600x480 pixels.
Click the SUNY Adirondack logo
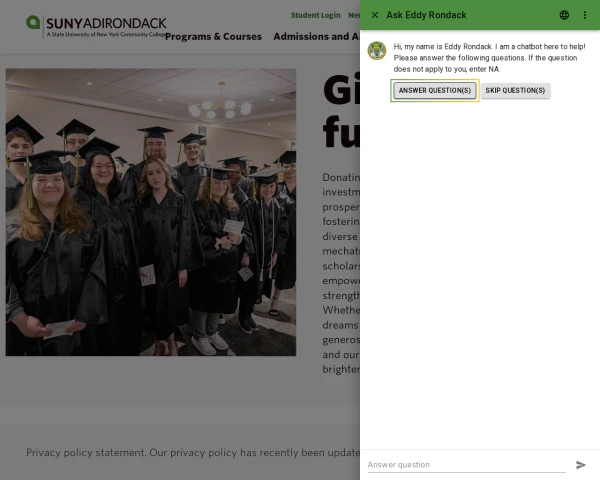pos(96,26)
